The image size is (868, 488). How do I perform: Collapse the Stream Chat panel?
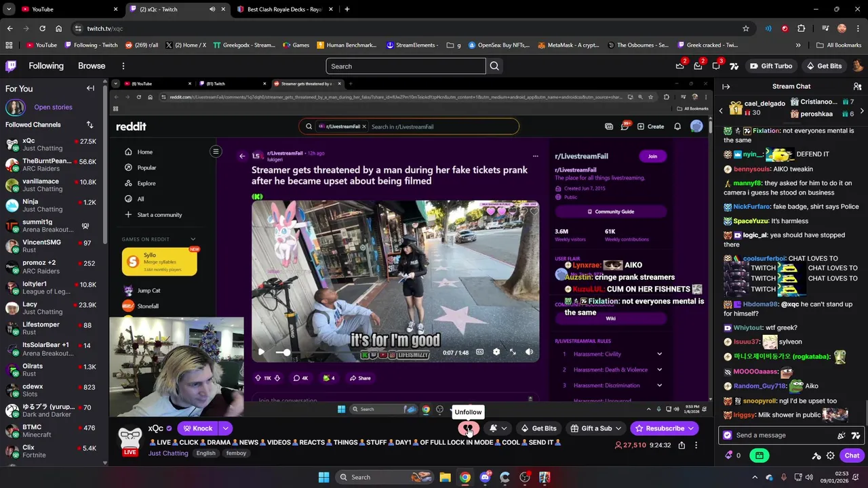(x=726, y=87)
